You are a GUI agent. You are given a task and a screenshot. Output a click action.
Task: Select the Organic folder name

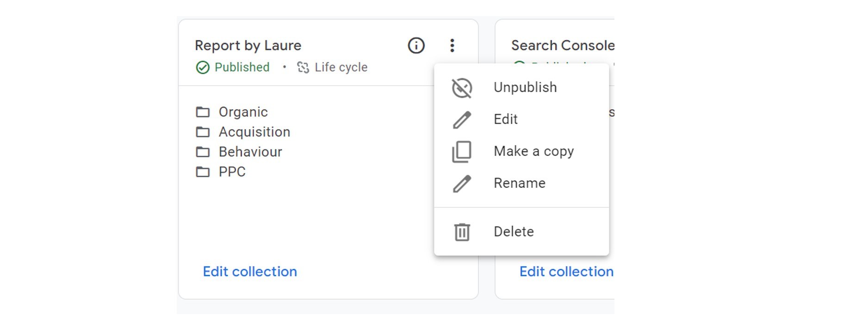(x=243, y=112)
